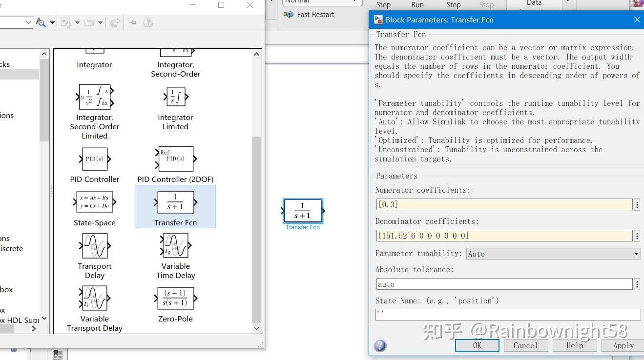Click Step Forward in the toolstrip

(453, 5)
